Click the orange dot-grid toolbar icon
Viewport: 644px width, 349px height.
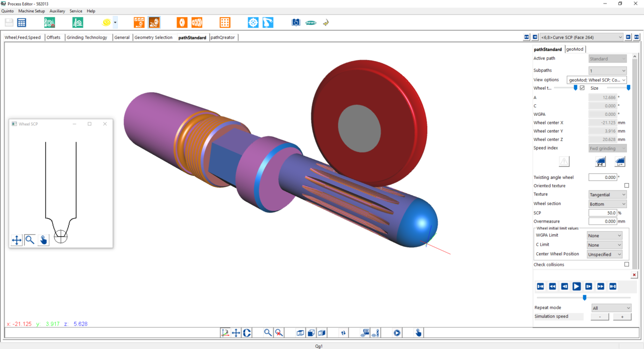click(x=225, y=22)
